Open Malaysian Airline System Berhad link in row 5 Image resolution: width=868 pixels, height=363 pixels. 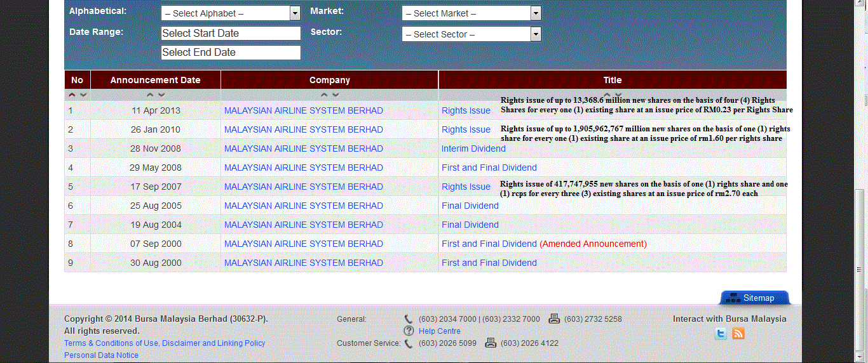[x=304, y=187]
